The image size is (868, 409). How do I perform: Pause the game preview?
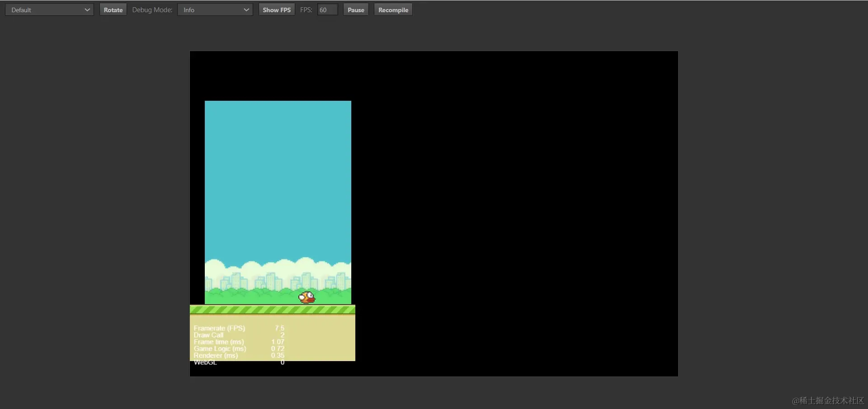click(356, 10)
